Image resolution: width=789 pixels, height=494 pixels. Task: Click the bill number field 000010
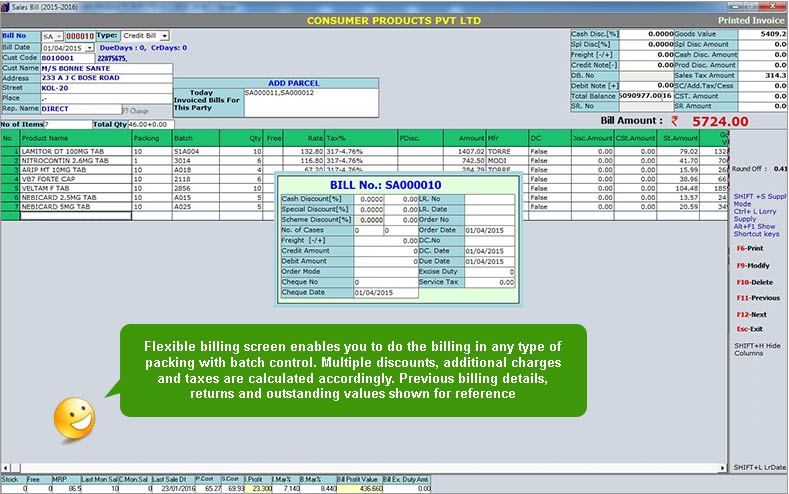tap(80, 37)
